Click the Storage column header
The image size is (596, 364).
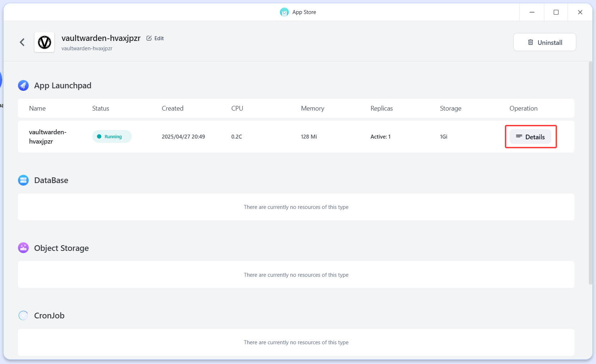click(x=451, y=108)
